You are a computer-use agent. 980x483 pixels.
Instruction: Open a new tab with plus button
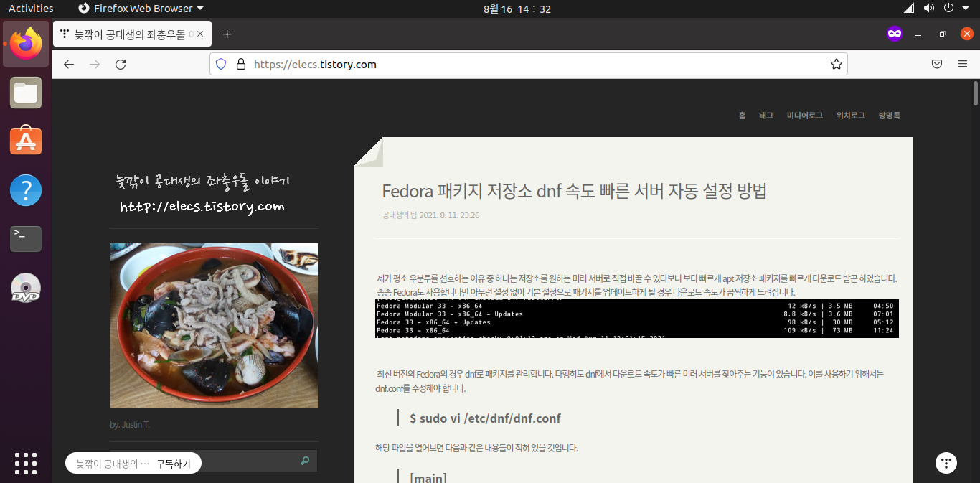(x=227, y=34)
